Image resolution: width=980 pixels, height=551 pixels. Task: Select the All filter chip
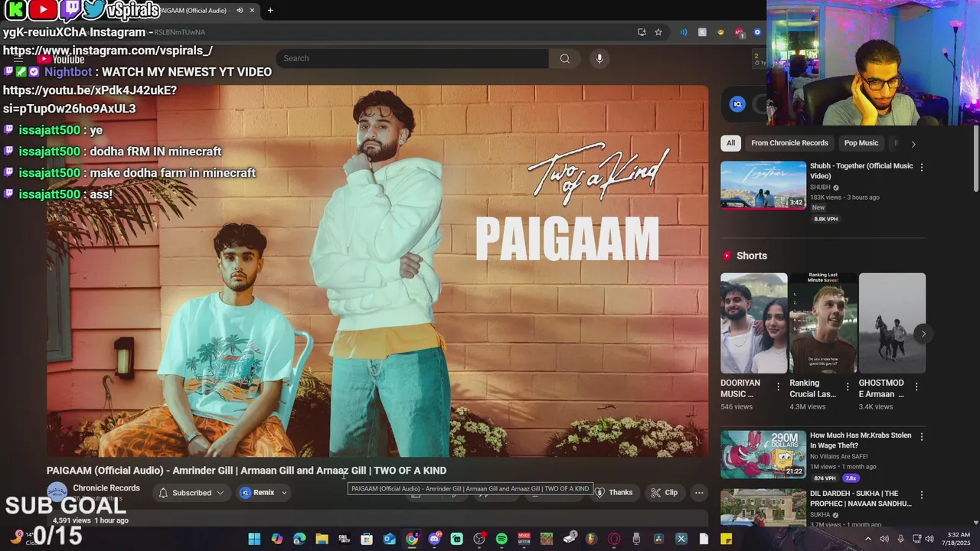tap(730, 143)
